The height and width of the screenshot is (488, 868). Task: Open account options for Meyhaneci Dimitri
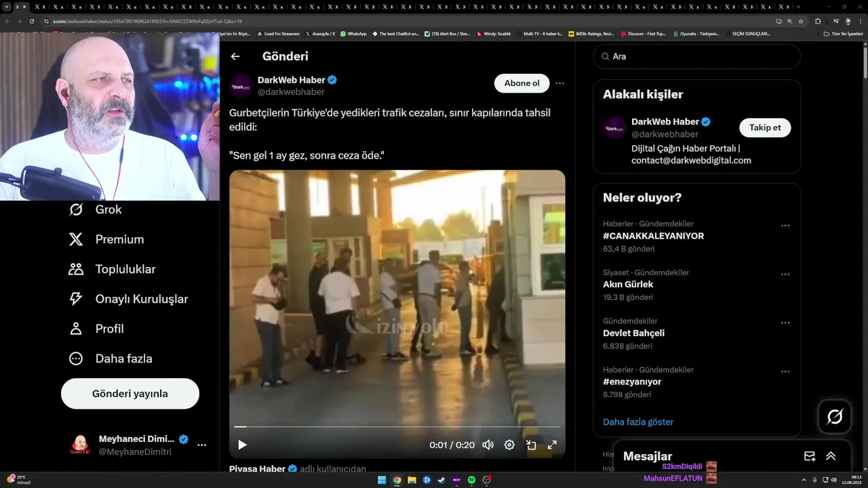pos(201,445)
